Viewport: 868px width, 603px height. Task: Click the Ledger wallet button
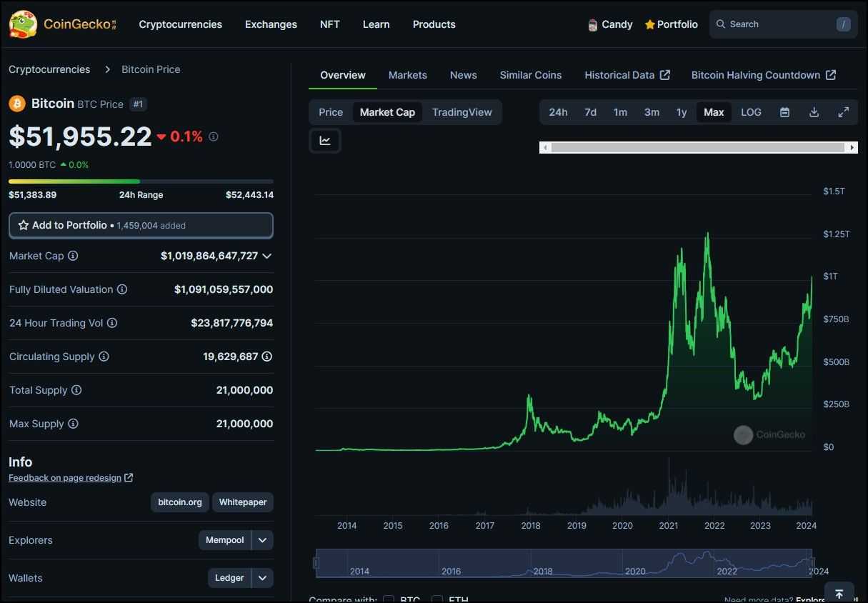pos(229,578)
